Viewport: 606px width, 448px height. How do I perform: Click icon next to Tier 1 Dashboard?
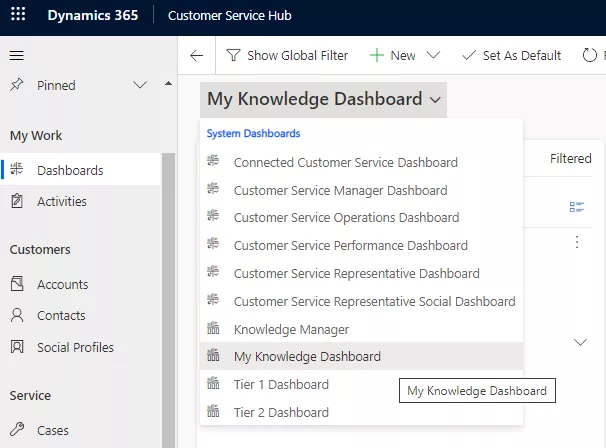(213, 383)
